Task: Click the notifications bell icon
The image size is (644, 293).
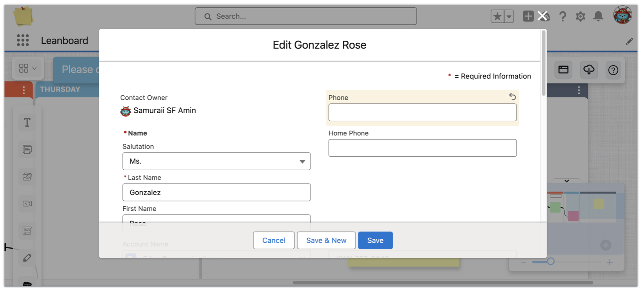Action: [598, 16]
